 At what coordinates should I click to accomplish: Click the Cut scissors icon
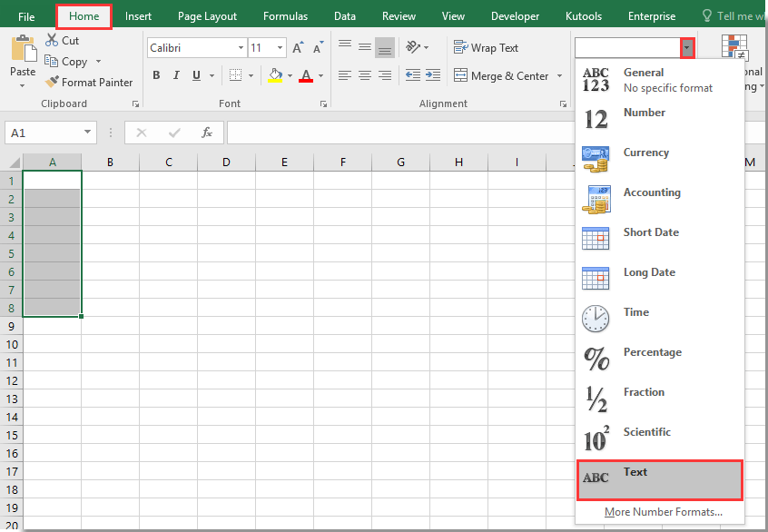click(x=52, y=41)
